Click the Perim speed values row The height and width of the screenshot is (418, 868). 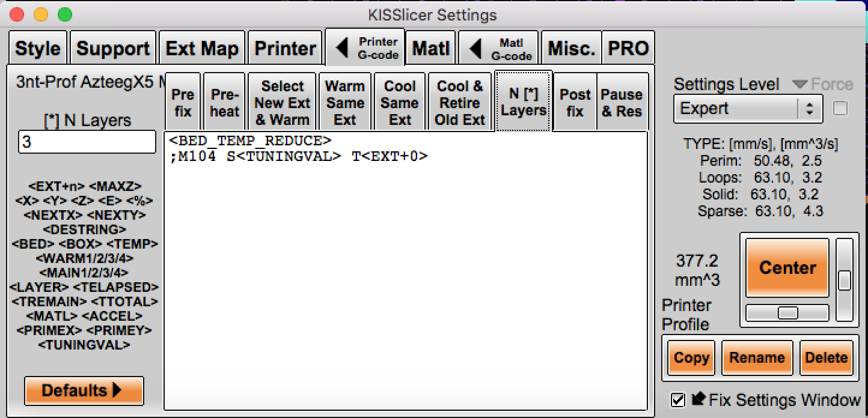point(761,161)
